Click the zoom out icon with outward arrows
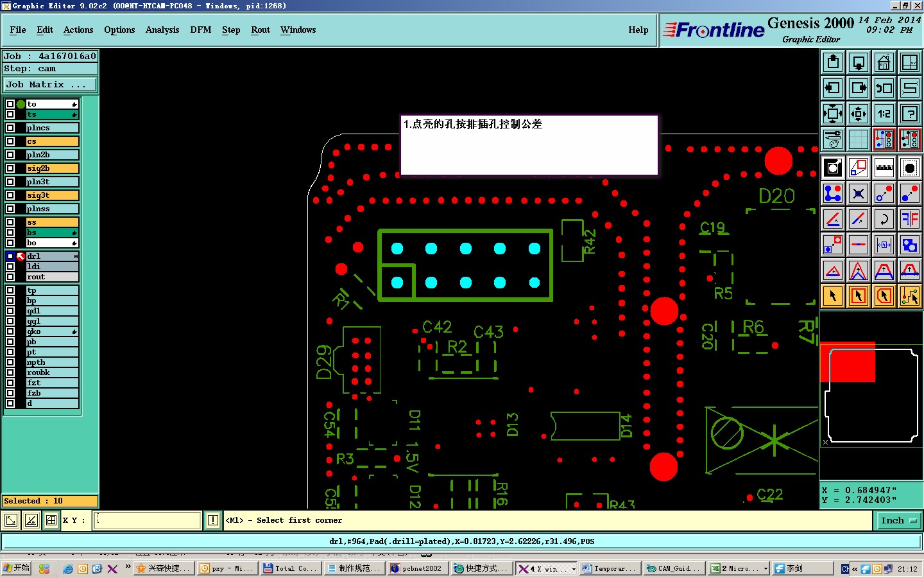The height and width of the screenshot is (578, 924). 859,114
